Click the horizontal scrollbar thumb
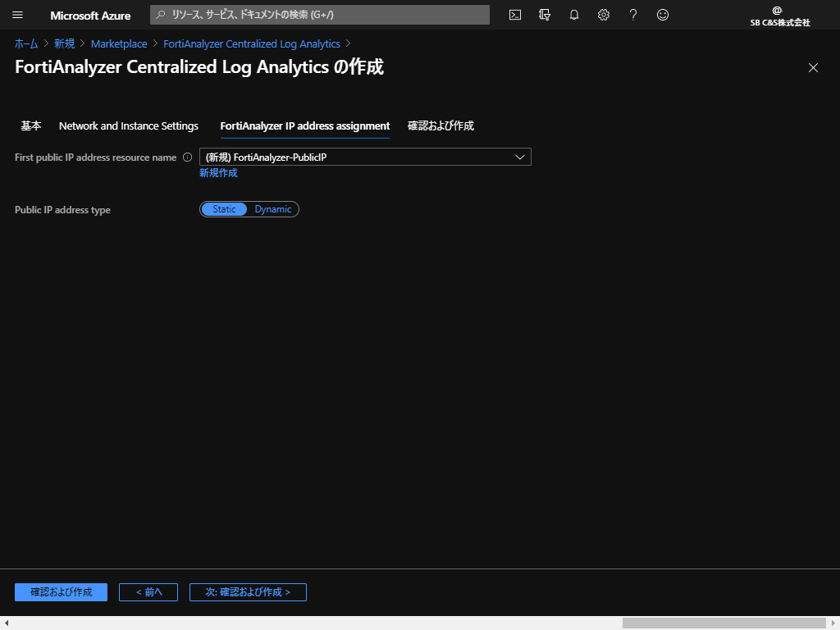The height and width of the screenshot is (630, 840). [x=724, y=623]
